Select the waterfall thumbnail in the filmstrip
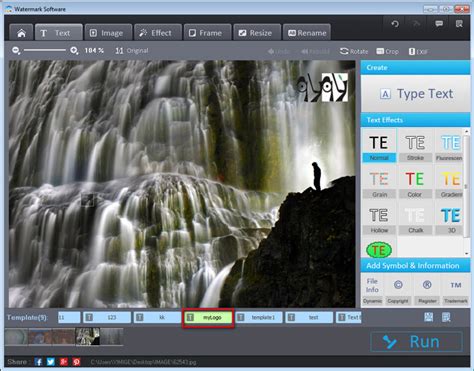 [x=88, y=336]
